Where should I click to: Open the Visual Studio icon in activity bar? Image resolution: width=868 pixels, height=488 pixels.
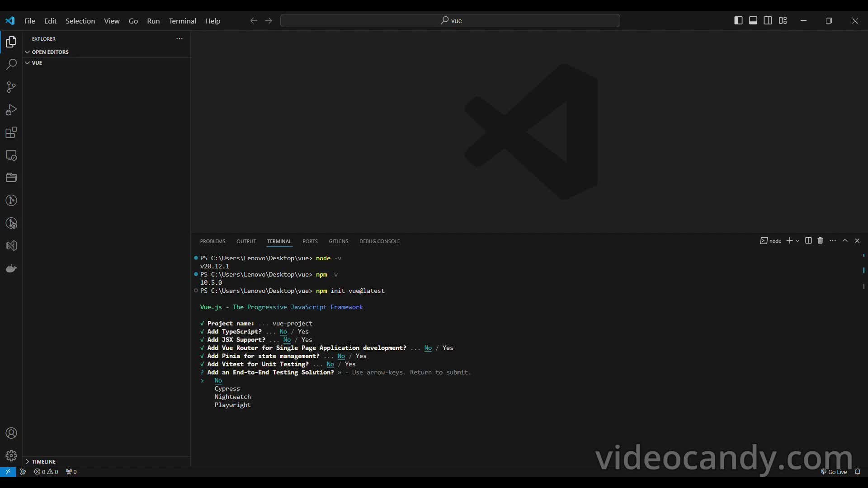tap(11, 246)
